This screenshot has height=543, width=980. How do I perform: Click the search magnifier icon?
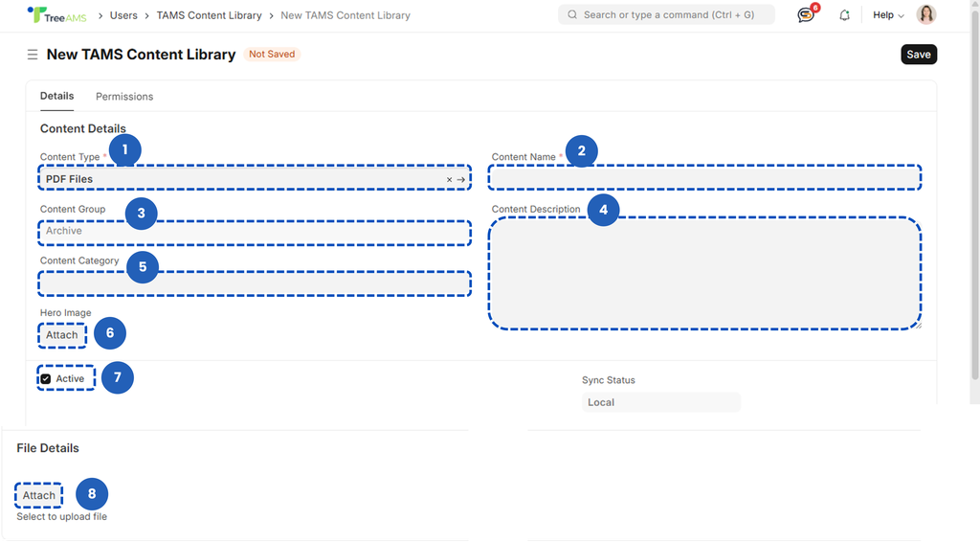(572, 15)
